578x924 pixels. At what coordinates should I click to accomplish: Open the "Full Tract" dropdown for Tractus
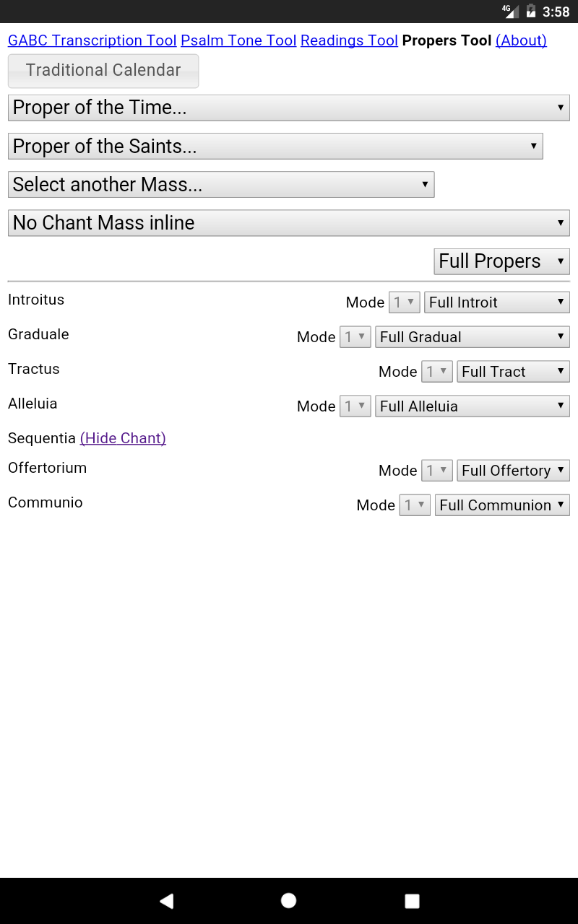pyautogui.click(x=513, y=371)
